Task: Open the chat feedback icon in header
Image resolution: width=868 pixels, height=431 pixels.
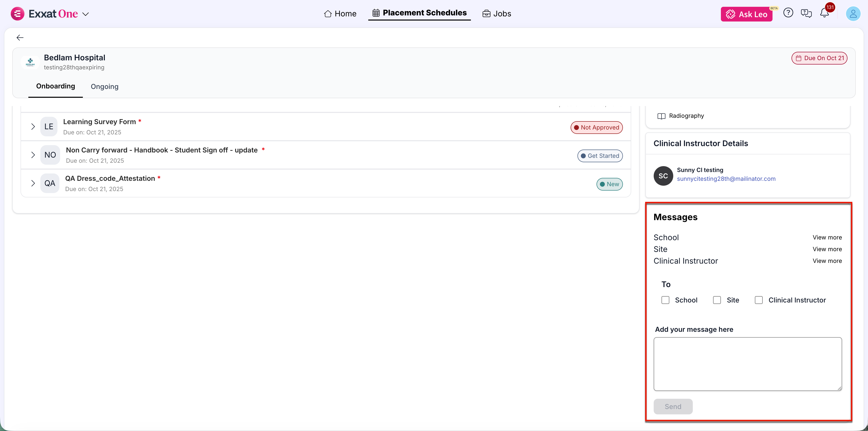Action: (806, 13)
